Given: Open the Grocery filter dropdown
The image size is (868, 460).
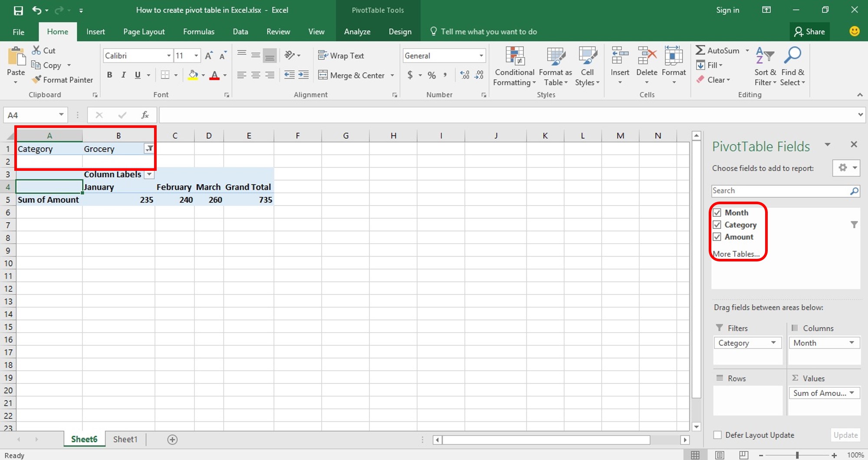Looking at the screenshot, I should pyautogui.click(x=149, y=148).
